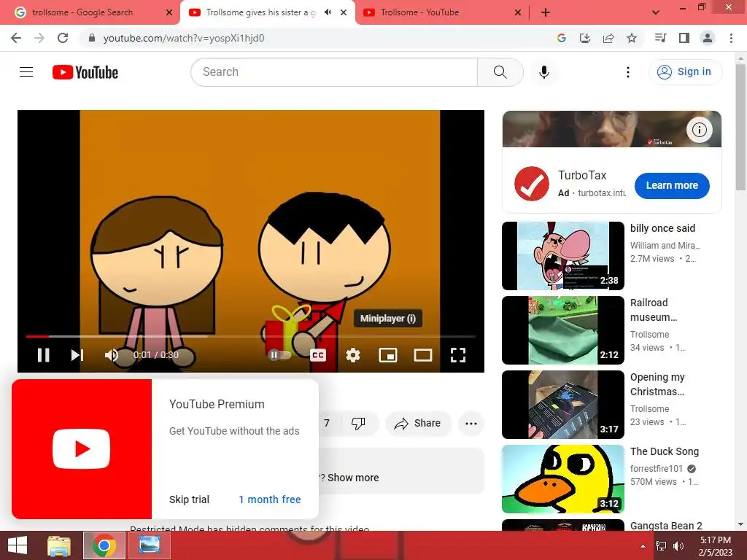Open Chrome three-dot menu

click(x=731, y=38)
